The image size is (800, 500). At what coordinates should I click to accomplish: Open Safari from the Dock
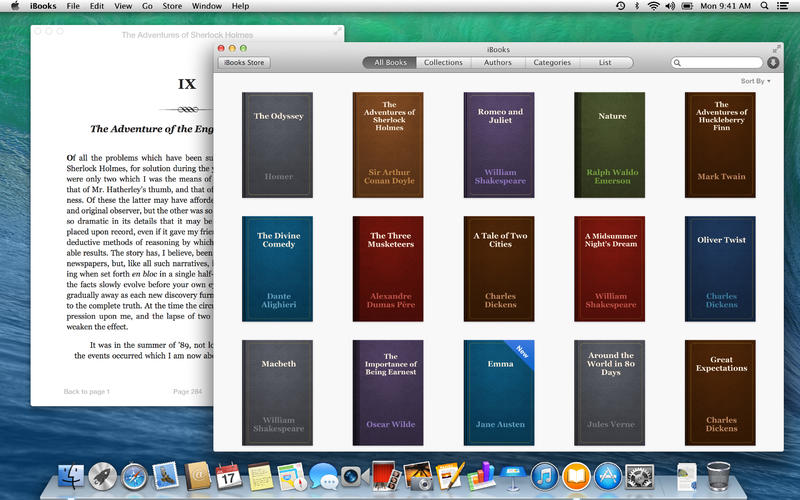pos(134,477)
